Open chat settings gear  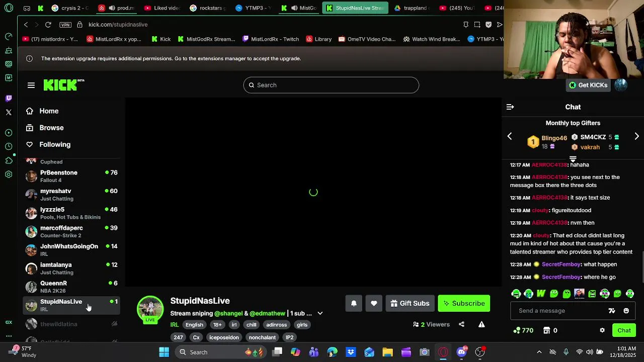pyautogui.click(x=602, y=330)
